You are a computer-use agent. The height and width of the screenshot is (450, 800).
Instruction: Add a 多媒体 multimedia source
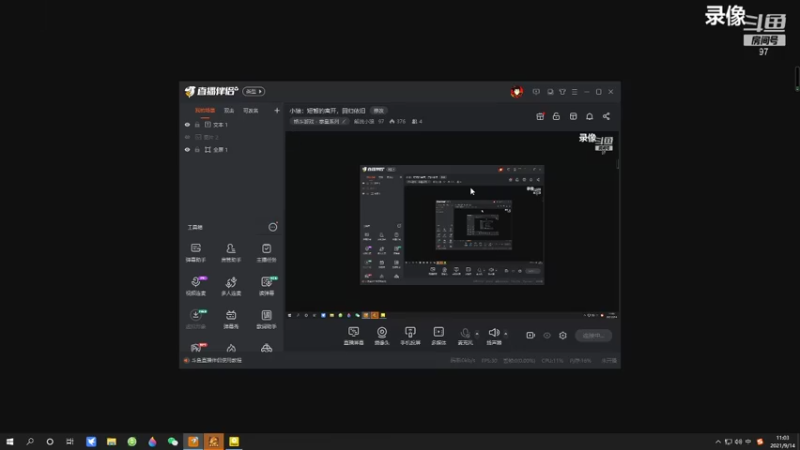pyautogui.click(x=439, y=336)
